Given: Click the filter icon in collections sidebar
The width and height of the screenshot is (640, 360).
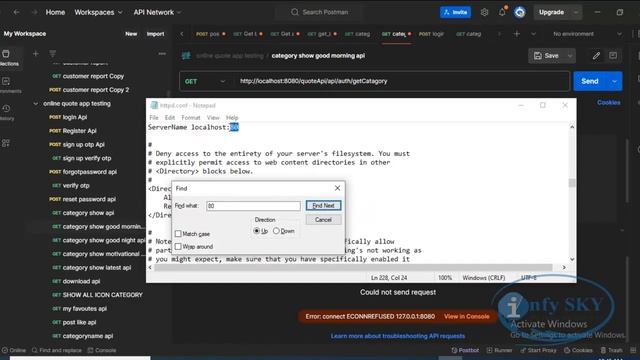Looking at the screenshot, I should pos(52,53).
